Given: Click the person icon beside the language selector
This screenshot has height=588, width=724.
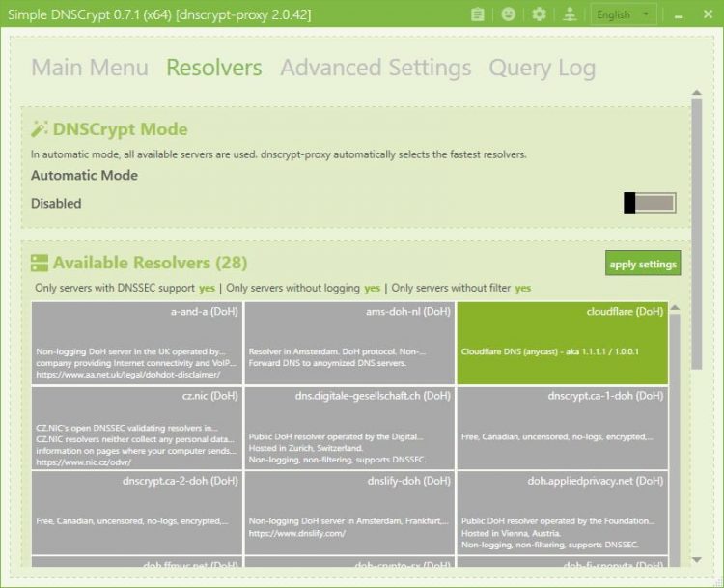Looking at the screenshot, I should pos(569,14).
